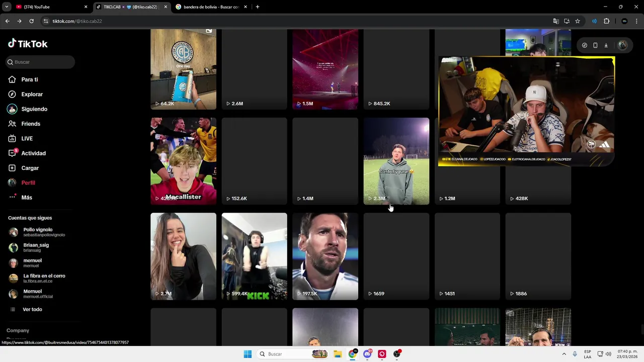Close the YouTube tab
The height and width of the screenshot is (362, 644).
pyautogui.click(x=86, y=7)
